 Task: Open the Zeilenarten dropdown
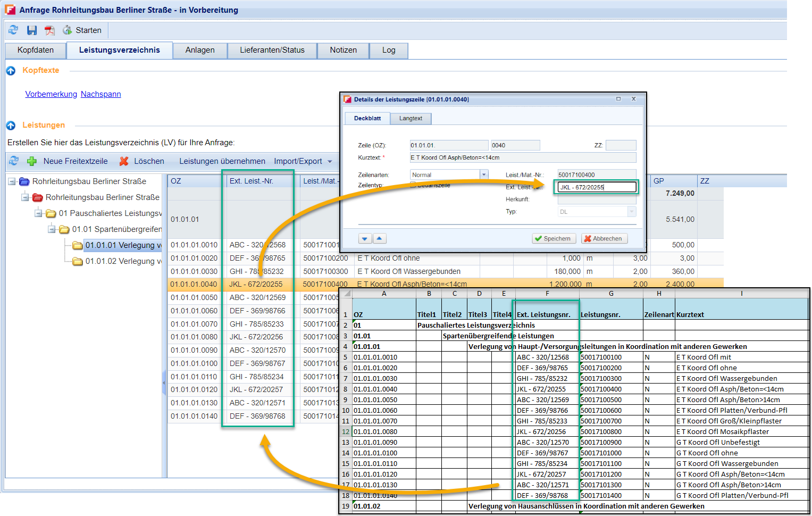pyautogui.click(x=484, y=174)
